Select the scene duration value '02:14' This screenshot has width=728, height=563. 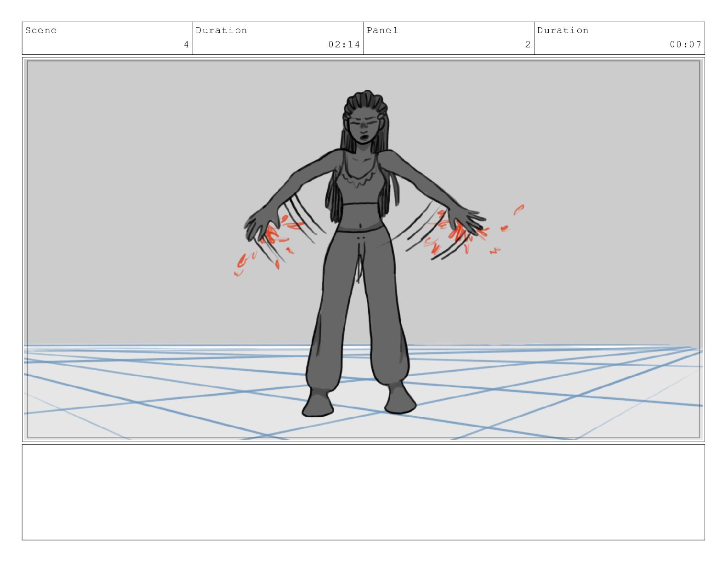(344, 45)
